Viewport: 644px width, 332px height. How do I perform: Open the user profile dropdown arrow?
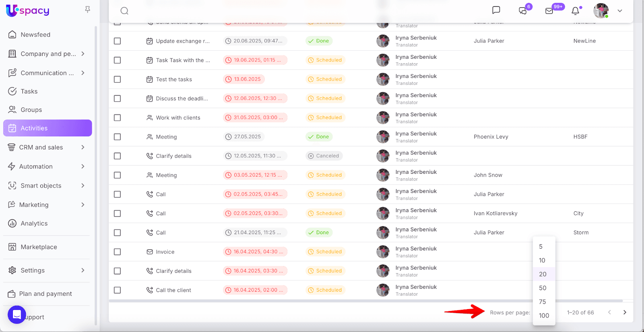pyautogui.click(x=620, y=11)
